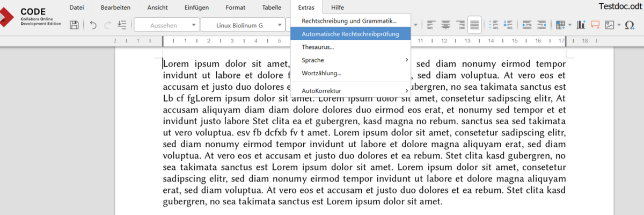The width and height of the screenshot is (644, 215).
Task: Insert an image using the picture icon
Action: point(609,25)
